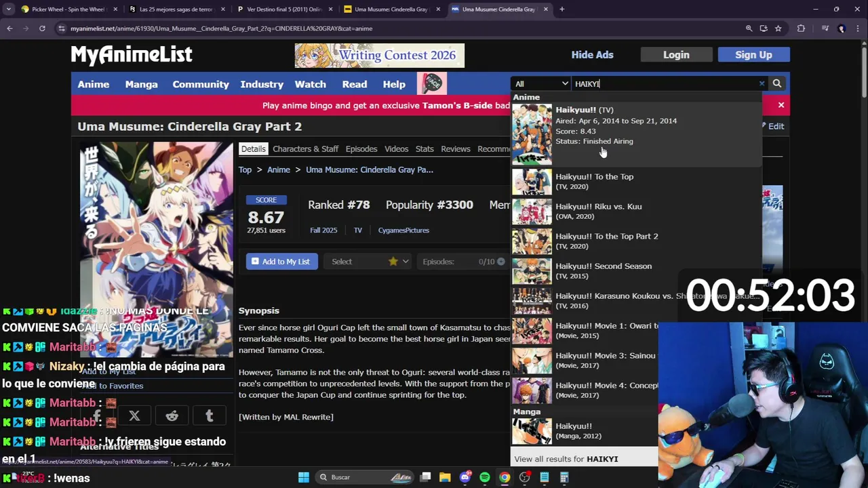Click the TV type link
Screen dimensions: 868x488
click(x=358, y=230)
